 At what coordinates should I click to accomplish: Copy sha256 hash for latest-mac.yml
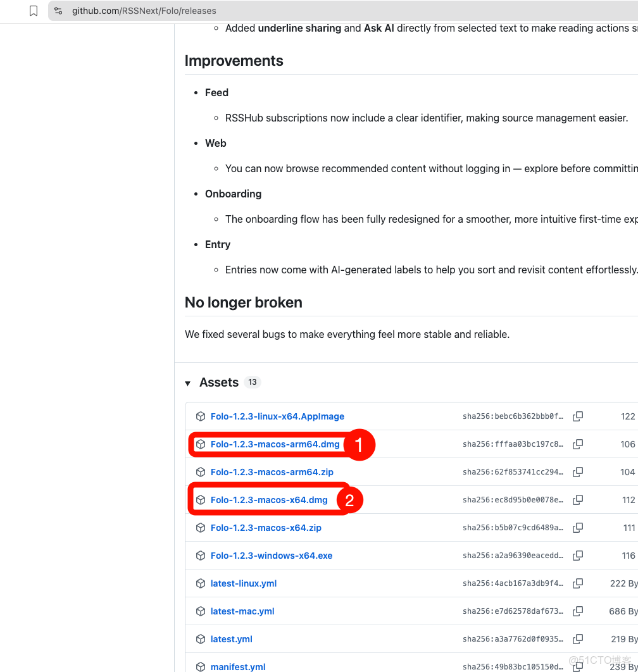click(578, 611)
